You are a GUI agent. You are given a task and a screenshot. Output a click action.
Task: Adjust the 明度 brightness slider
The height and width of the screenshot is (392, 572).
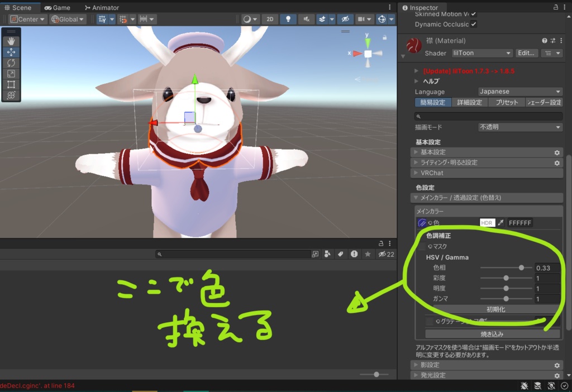pyautogui.click(x=506, y=289)
